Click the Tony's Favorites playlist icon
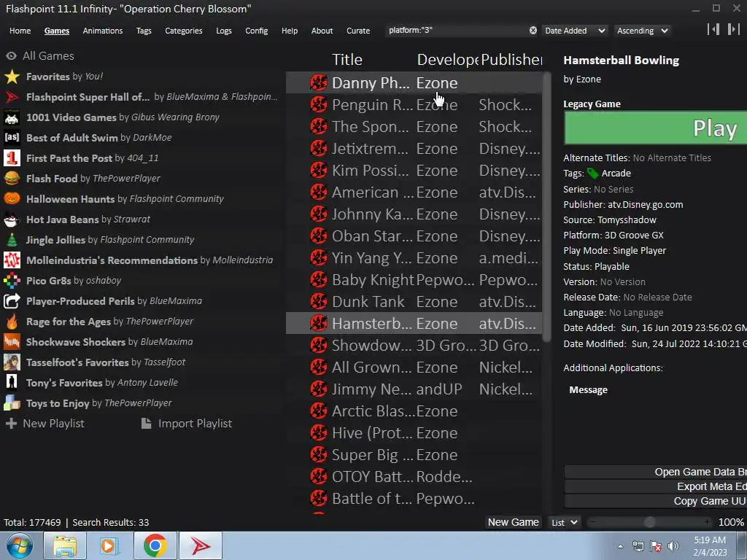747x560 pixels. pos(12,383)
